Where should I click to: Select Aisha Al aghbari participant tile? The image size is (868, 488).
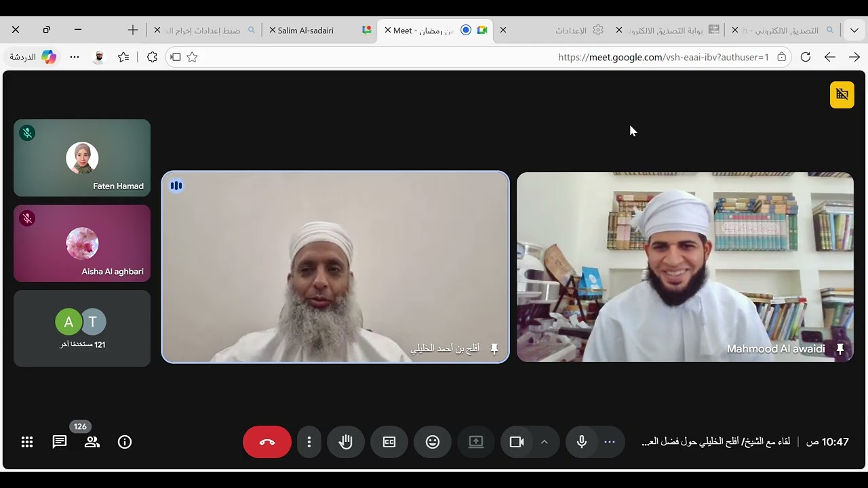pyautogui.click(x=82, y=243)
